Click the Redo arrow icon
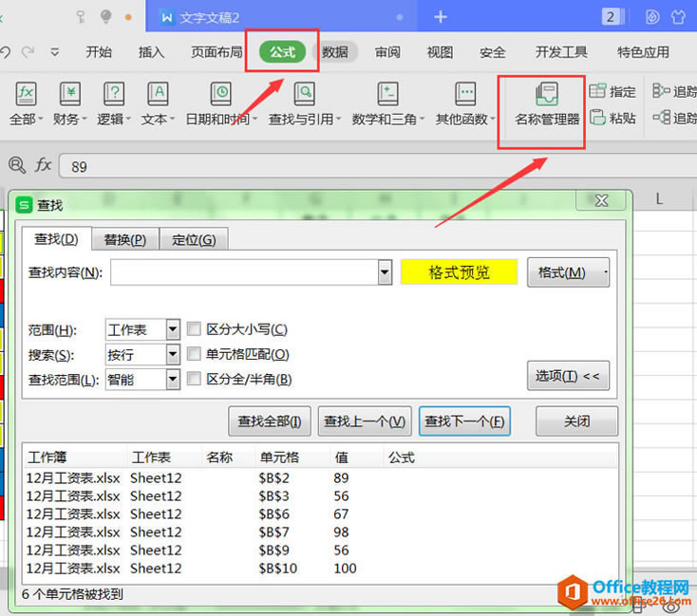 coord(28,52)
